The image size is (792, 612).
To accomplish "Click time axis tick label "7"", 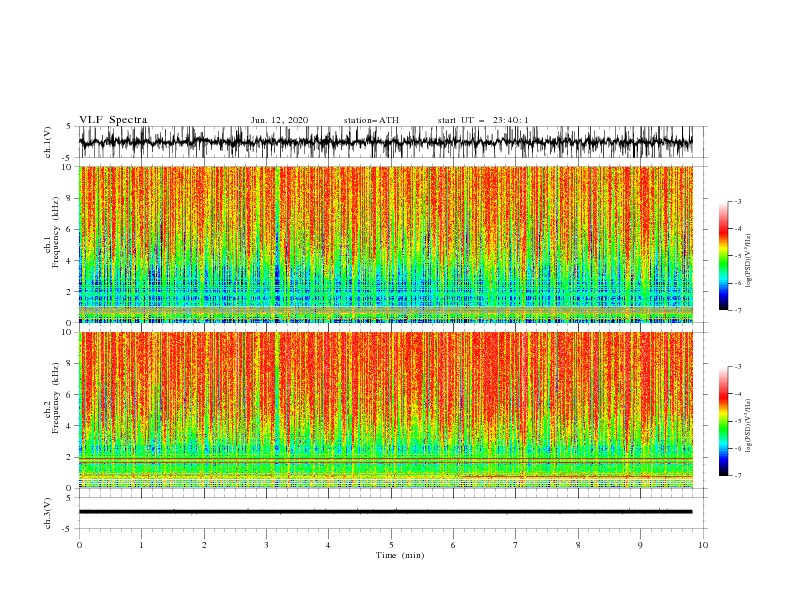I will point(516,545).
